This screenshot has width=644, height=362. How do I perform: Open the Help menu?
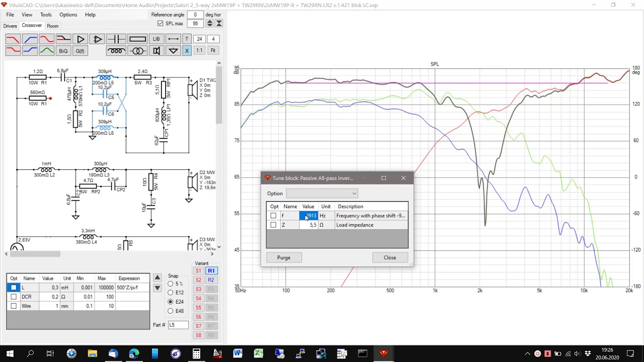(90, 15)
